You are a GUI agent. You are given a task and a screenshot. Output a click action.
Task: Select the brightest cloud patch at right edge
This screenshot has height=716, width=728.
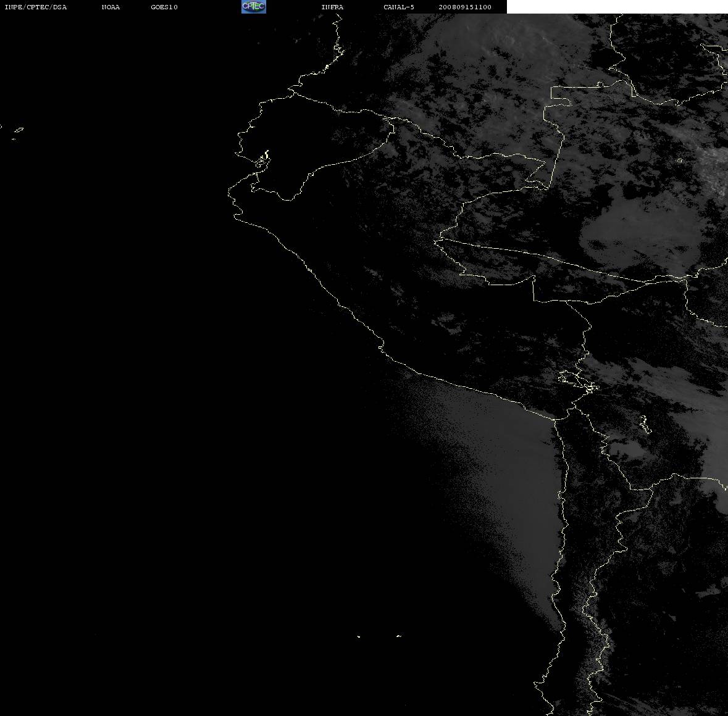(x=715, y=167)
